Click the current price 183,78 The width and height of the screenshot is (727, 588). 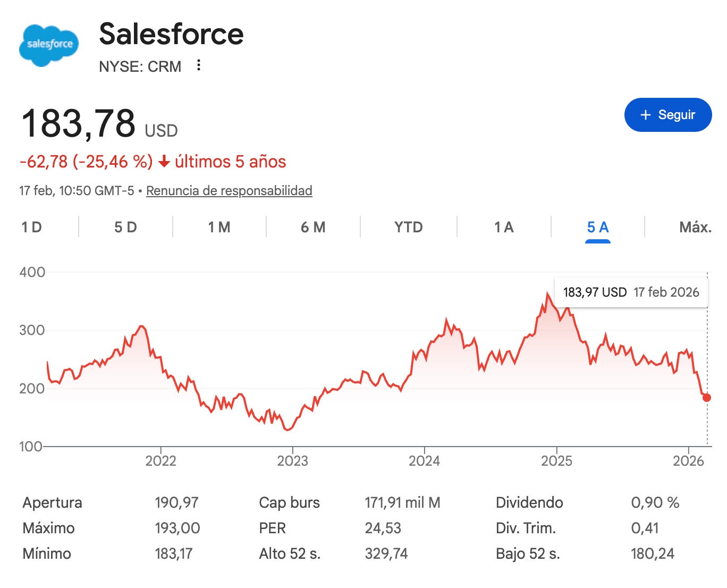coord(78,123)
